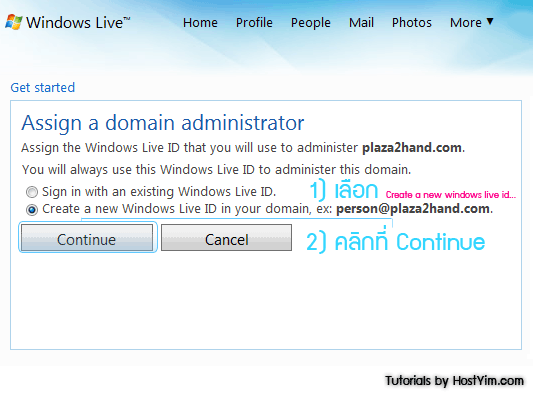Click the bold 'plaza2hand.com' domain text
The height and width of the screenshot is (394, 533).
tap(412, 148)
